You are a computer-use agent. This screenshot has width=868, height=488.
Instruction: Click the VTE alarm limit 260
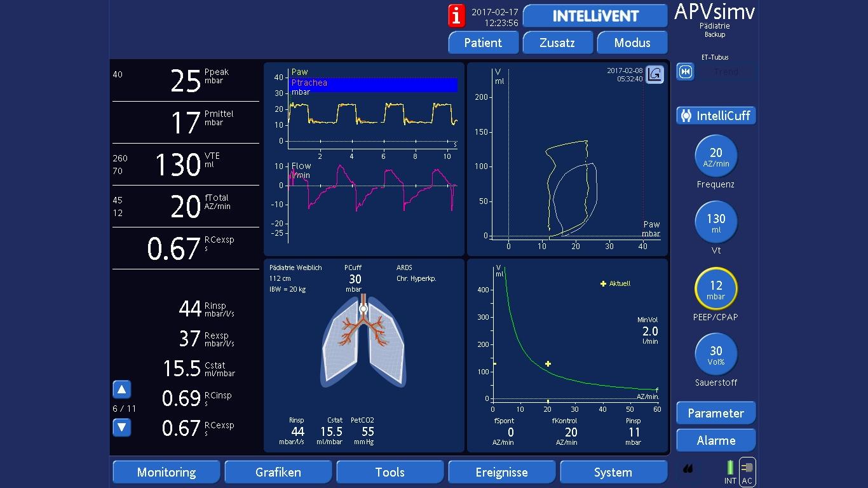120,158
